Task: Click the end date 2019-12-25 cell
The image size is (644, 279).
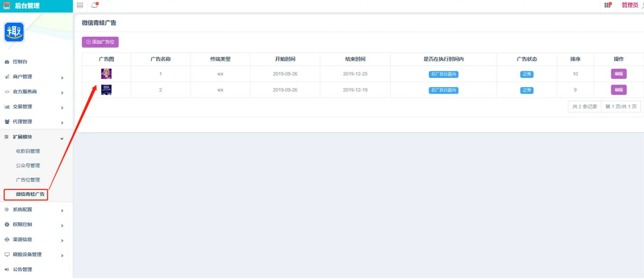Action: tap(355, 74)
